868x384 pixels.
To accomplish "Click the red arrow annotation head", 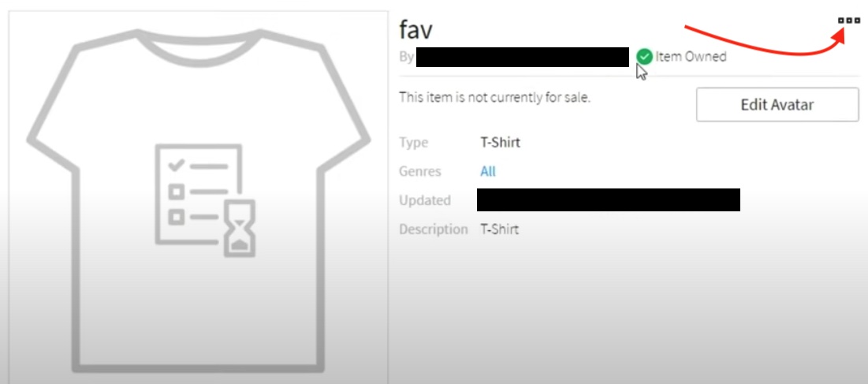I will tap(838, 34).
